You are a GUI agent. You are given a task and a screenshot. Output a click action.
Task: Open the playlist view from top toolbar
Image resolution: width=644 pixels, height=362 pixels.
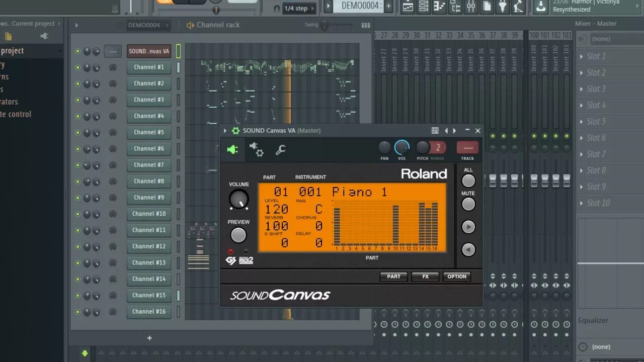408,7
